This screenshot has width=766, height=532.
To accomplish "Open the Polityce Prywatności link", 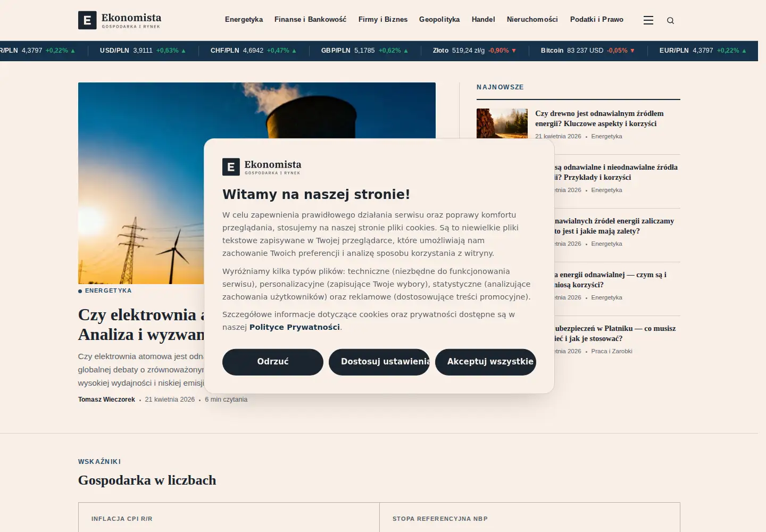I will pyautogui.click(x=294, y=327).
